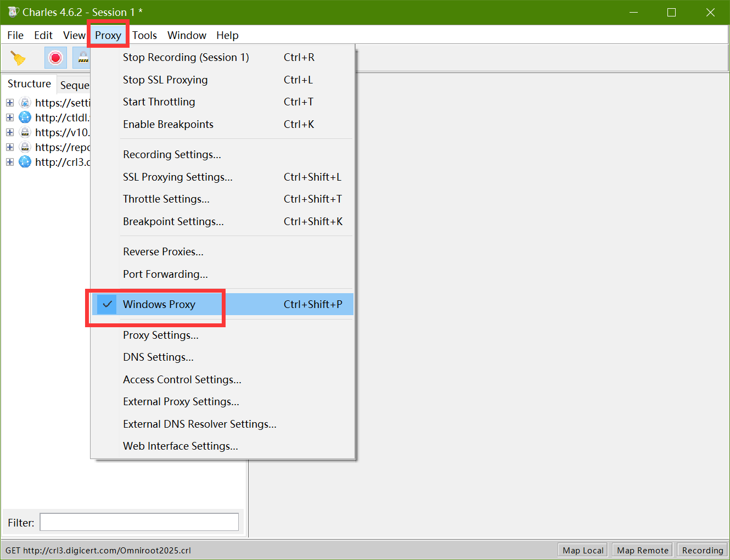
Task: Click the padlock icon beside https://v10.
Action: tap(25, 132)
